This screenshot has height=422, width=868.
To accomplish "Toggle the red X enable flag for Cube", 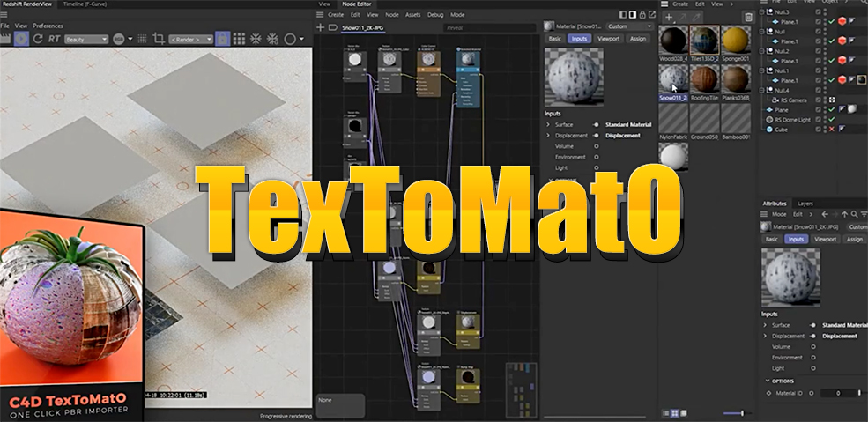I will pyautogui.click(x=832, y=129).
